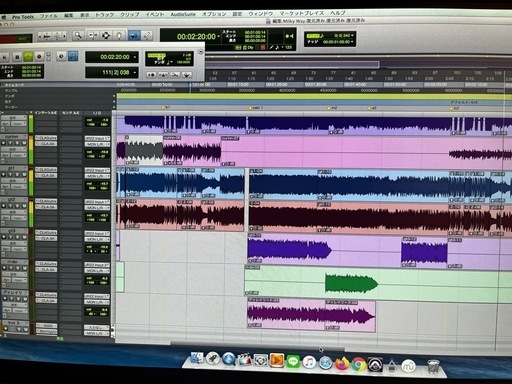The width and height of the screenshot is (512, 384).
Task: Open gt3 track's CLAGuitrs insert plug-in
Action: point(46,232)
